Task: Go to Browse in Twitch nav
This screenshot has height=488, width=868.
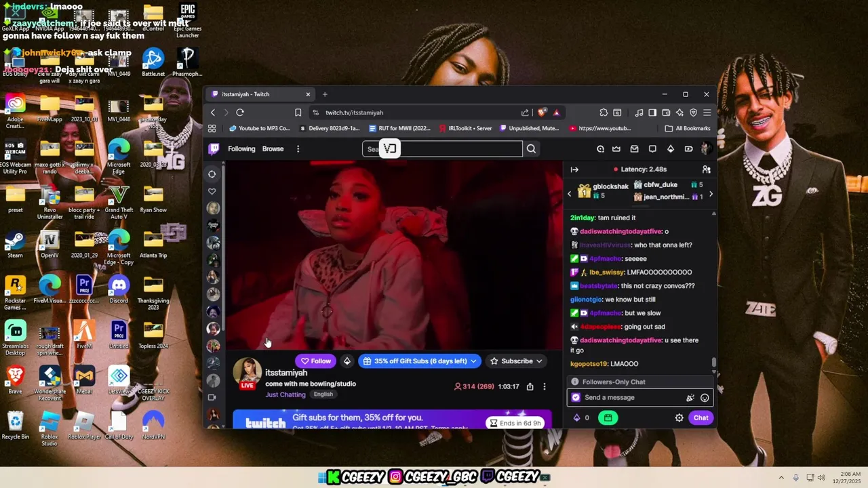Action: (x=273, y=149)
